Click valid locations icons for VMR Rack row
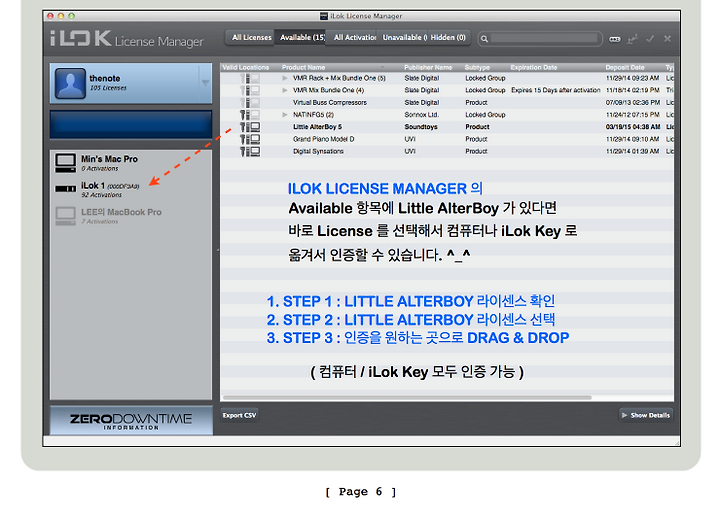The image size is (720, 516). point(250,79)
